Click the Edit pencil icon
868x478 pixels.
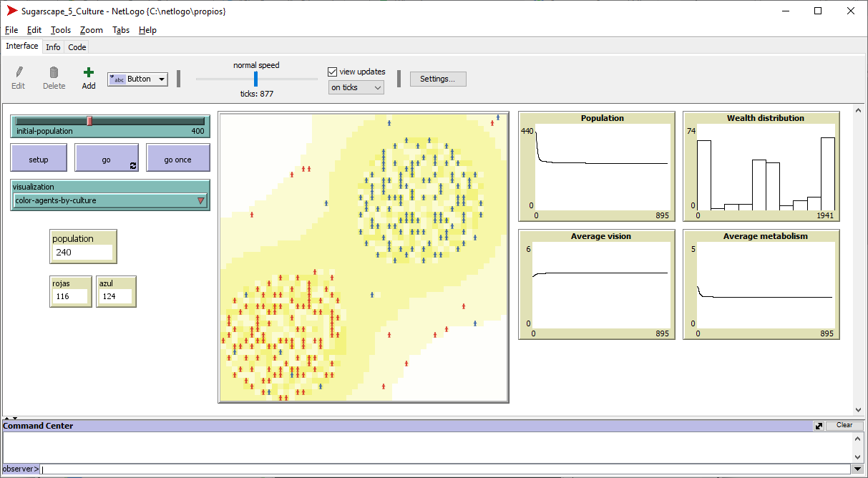19,72
